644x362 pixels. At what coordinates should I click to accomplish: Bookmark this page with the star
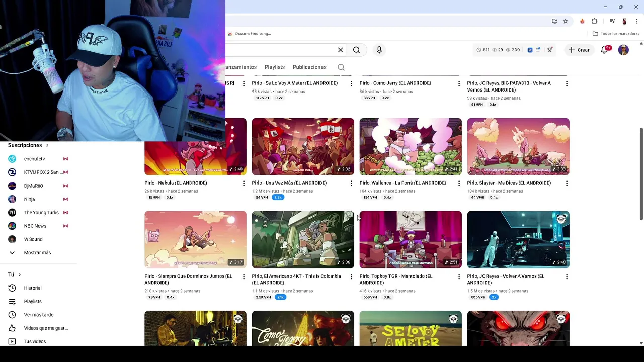pos(566,21)
